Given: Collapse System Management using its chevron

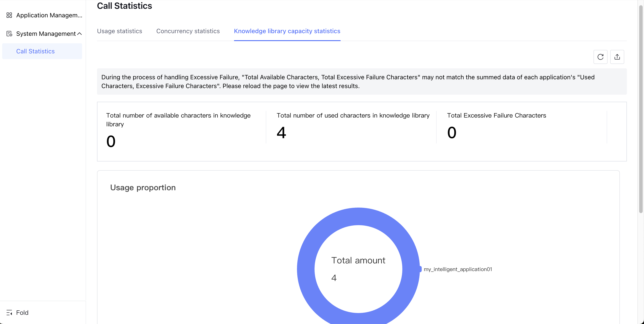Looking at the screenshot, I should click(x=79, y=34).
